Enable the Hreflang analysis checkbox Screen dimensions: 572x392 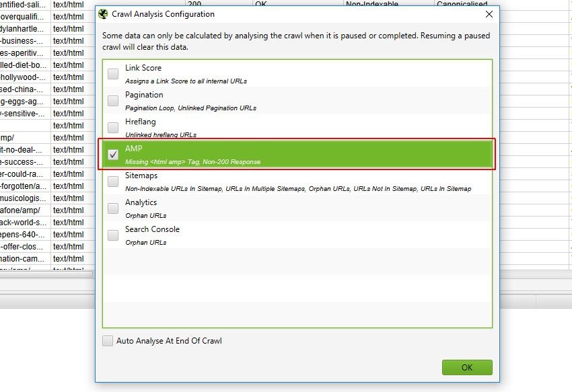point(113,128)
